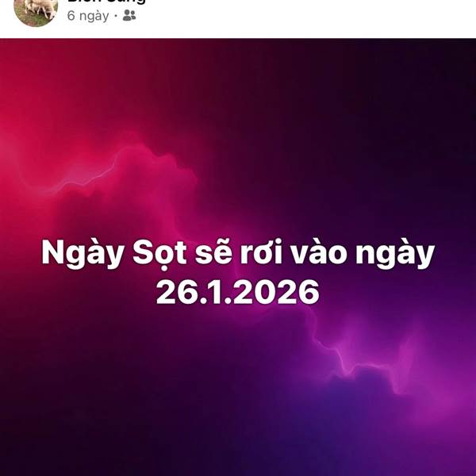
Task: Open the partially visible poster name
Action: tap(106, 2)
